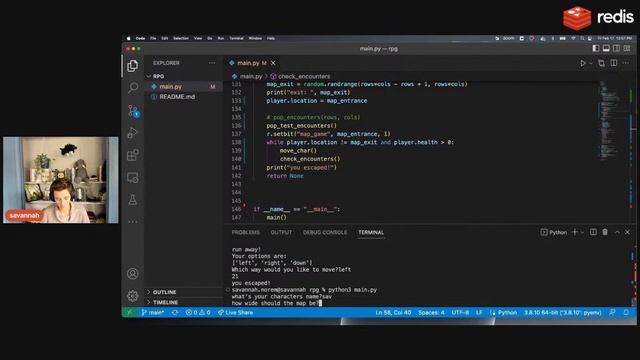
Task: Open the new terminal launch profile dropdown
Action: (x=582, y=232)
